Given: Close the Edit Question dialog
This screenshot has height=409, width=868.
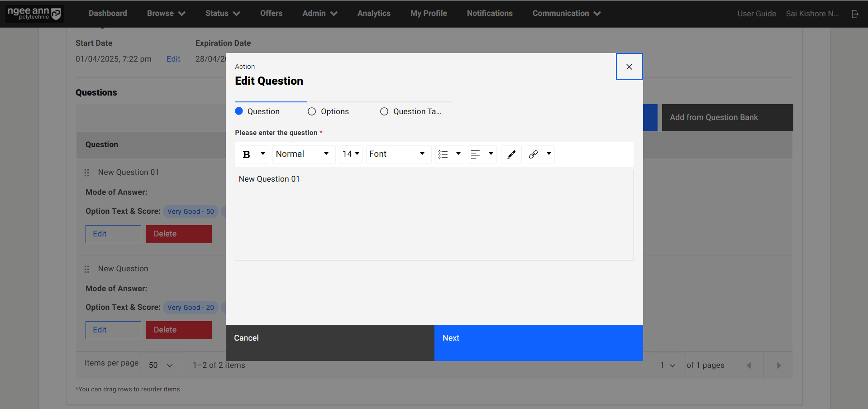Looking at the screenshot, I should click(x=629, y=67).
